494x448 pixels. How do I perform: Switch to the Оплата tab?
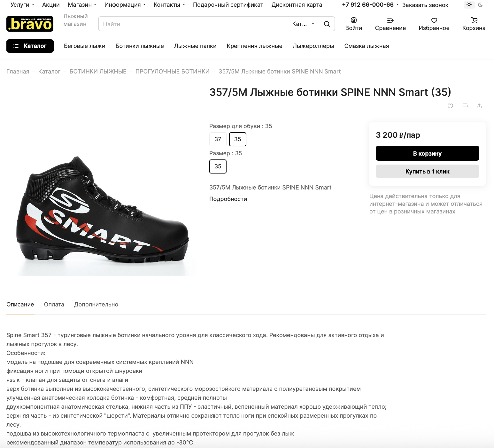(x=54, y=305)
